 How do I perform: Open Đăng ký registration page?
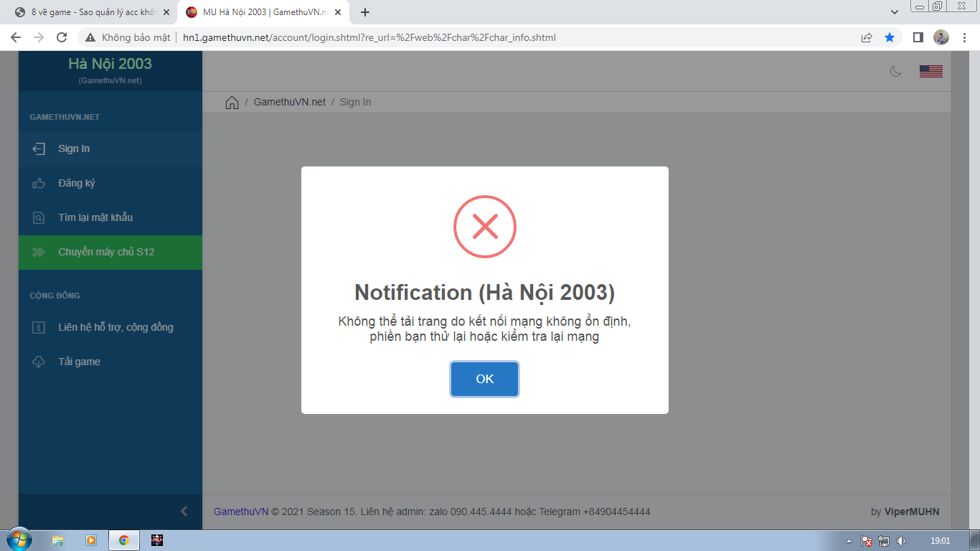[x=77, y=184]
